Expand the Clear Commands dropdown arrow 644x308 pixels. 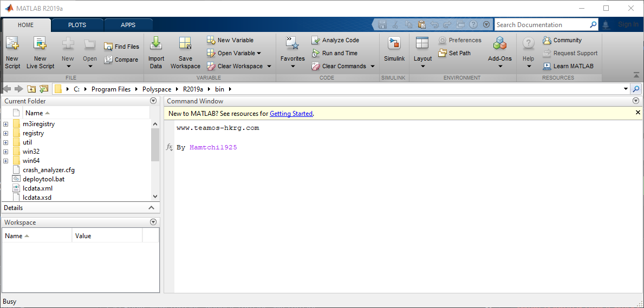pos(373,66)
